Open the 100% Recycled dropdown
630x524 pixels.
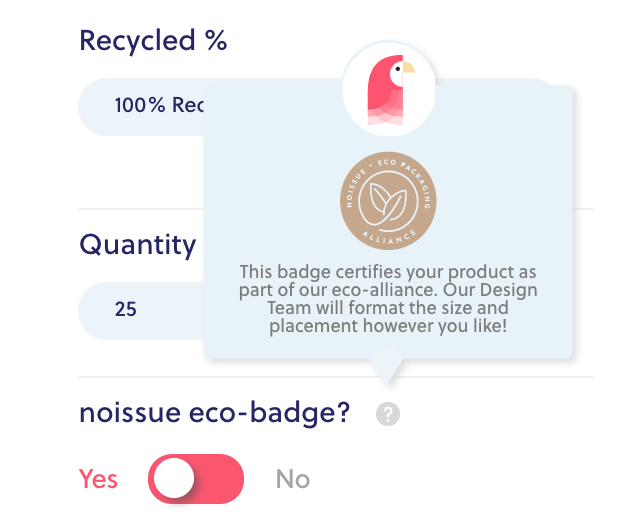(x=141, y=107)
